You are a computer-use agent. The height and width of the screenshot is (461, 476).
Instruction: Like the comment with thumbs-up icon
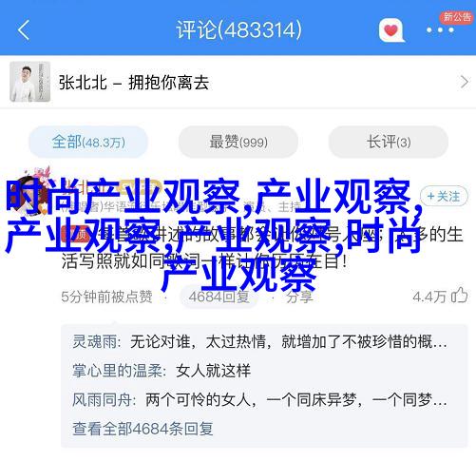pyautogui.click(x=460, y=296)
